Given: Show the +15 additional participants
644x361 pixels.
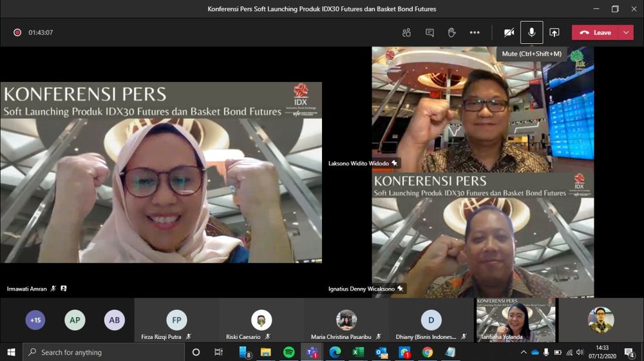Looking at the screenshot, I should point(35,320).
